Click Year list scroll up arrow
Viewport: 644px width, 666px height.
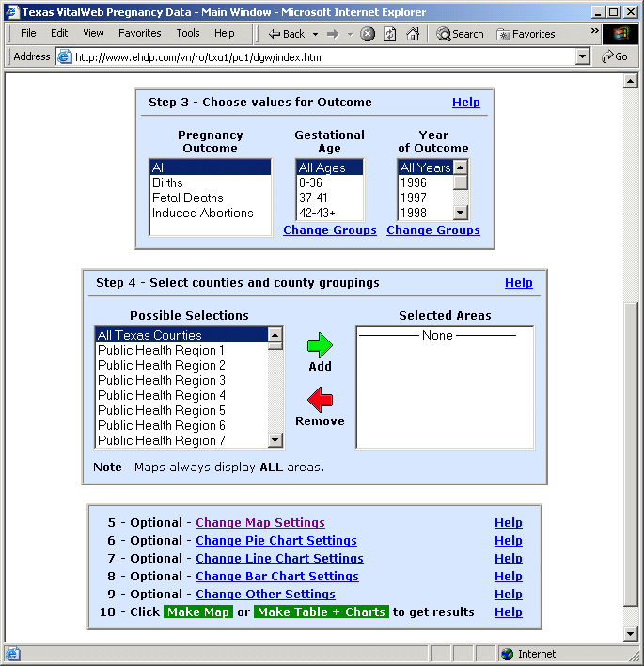click(x=460, y=167)
